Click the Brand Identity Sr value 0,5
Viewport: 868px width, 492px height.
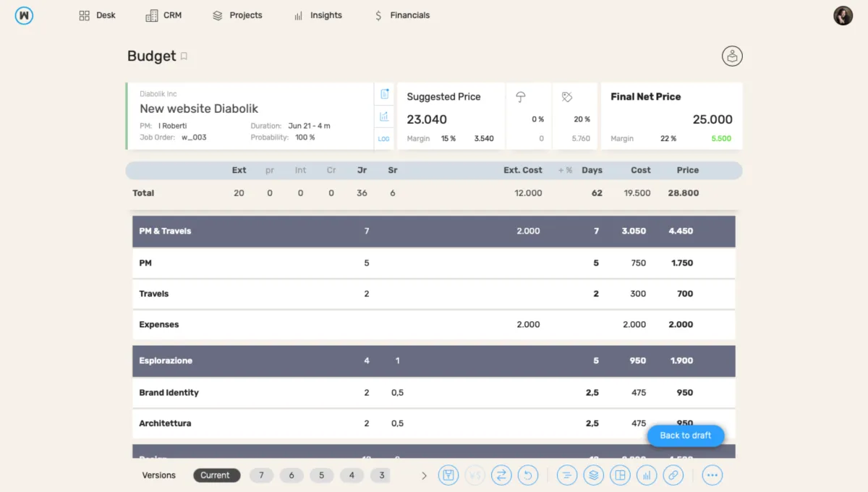pyautogui.click(x=397, y=393)
